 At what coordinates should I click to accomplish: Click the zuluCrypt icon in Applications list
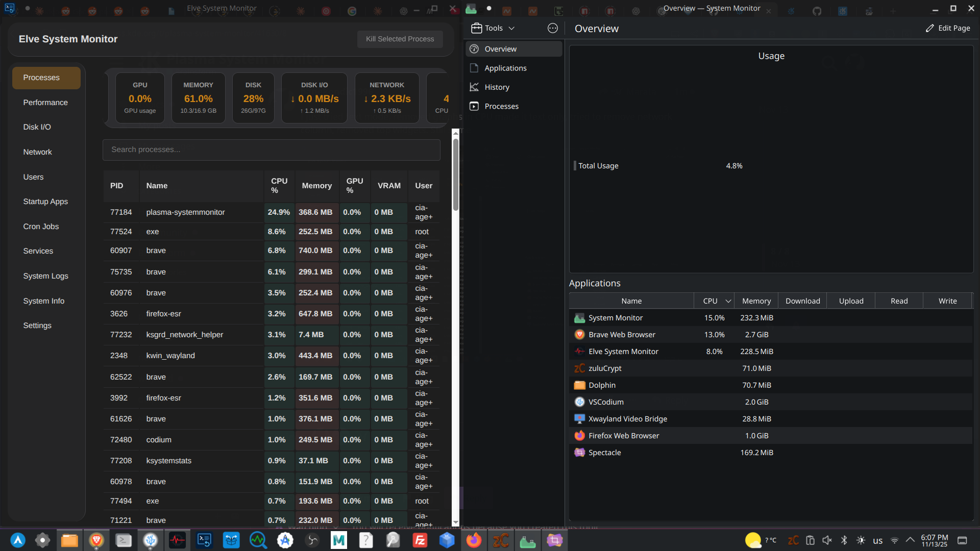click(x=579, y=368)
